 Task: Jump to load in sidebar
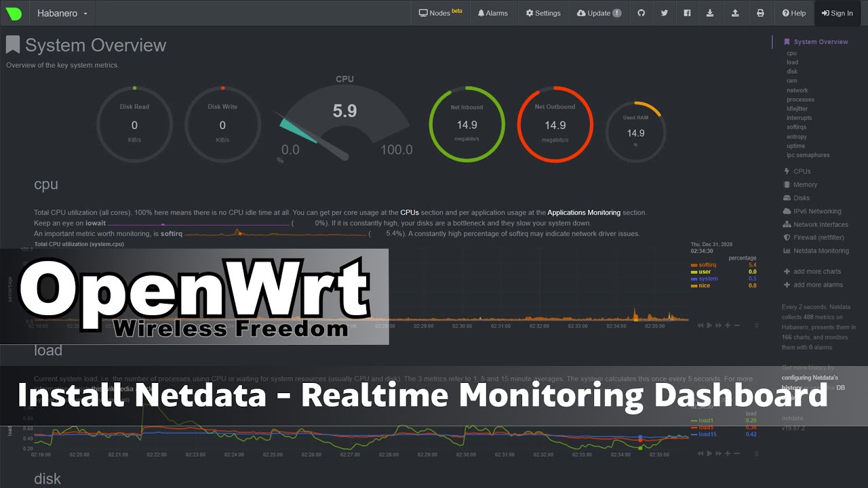[x=792, y=62]
